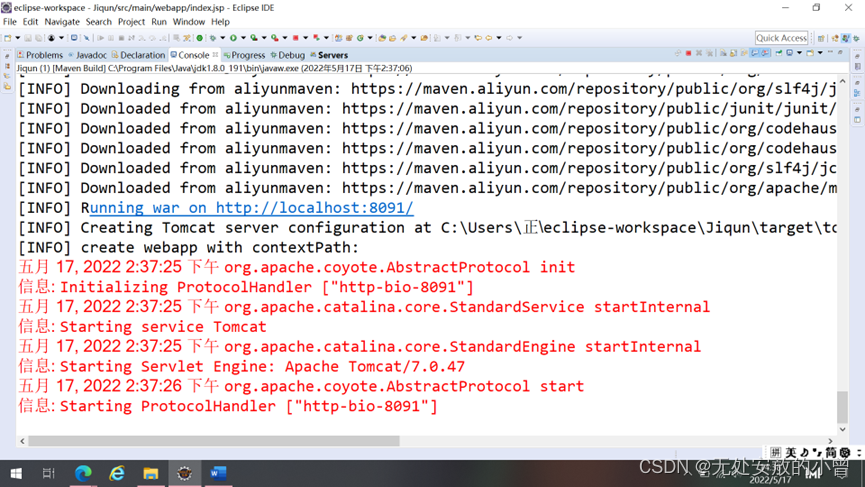Click the Coverage launch icon
Image resolution: width=865 pixels, height=487 pixels.
click(254, 38)
